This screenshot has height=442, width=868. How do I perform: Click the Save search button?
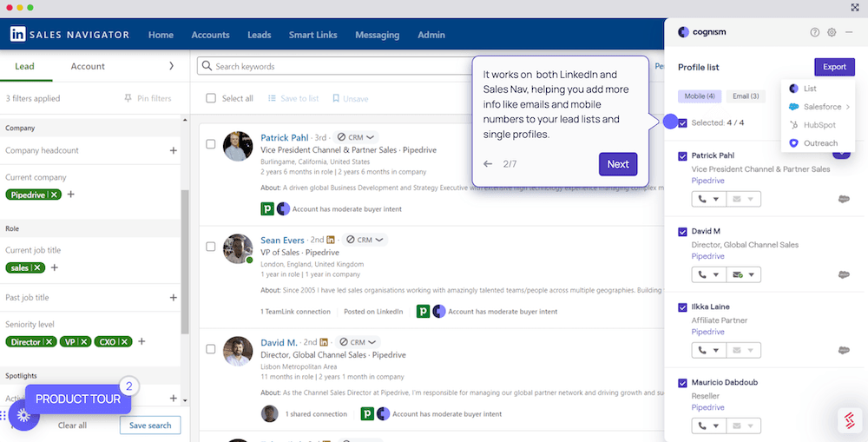[x=149, y=426]
